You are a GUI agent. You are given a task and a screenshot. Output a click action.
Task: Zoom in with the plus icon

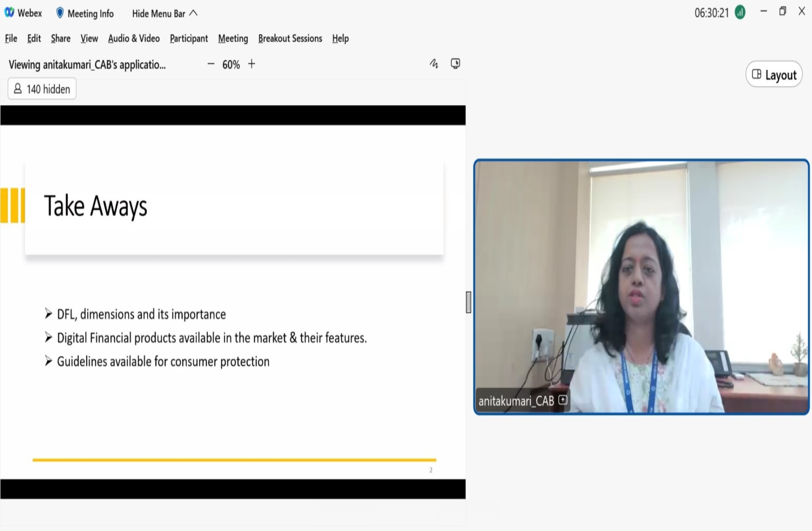tap(251, 64)
